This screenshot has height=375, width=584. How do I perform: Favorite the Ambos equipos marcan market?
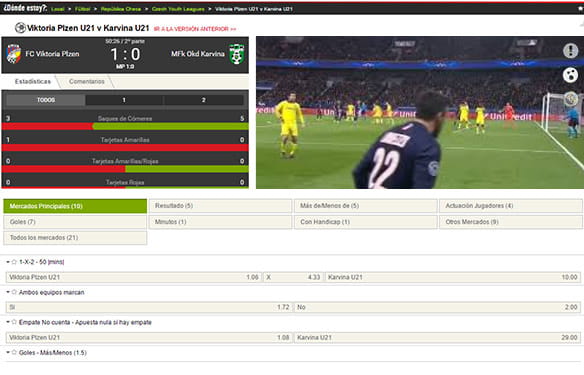[x=14, y=292]
